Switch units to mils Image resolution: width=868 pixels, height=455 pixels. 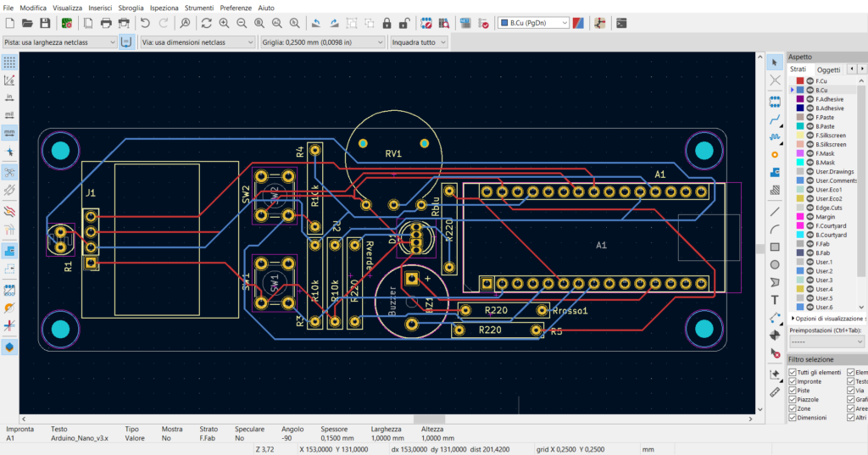(x=9, y=115)
